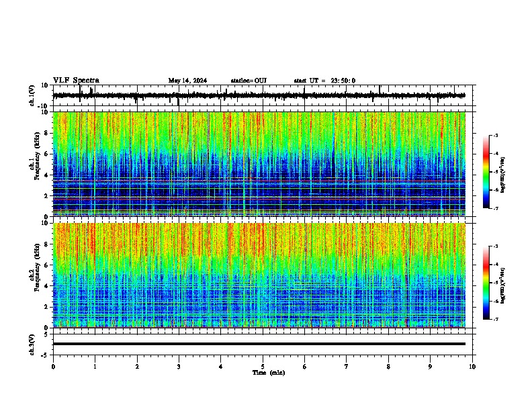Click the ch.1 spectrogram color scale bar
The width and height of the screenshot is (532, 411).
pos(486,172)
